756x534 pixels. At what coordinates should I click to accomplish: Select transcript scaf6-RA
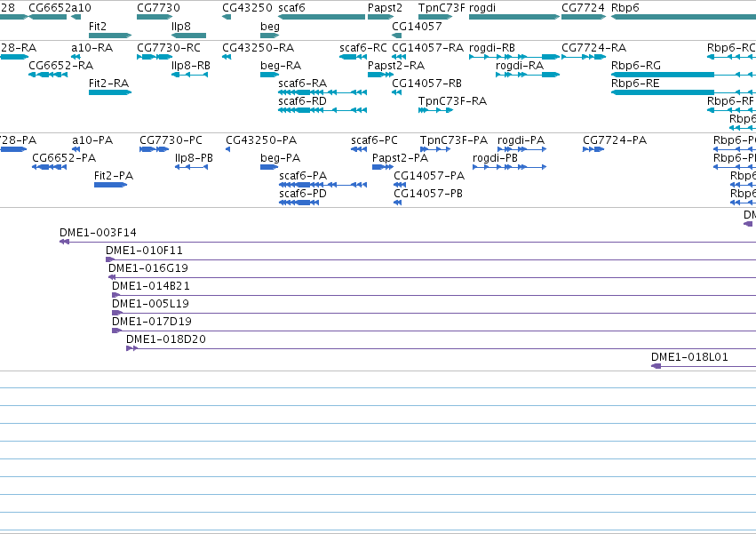pyautogui.click(x=322, y=92)
